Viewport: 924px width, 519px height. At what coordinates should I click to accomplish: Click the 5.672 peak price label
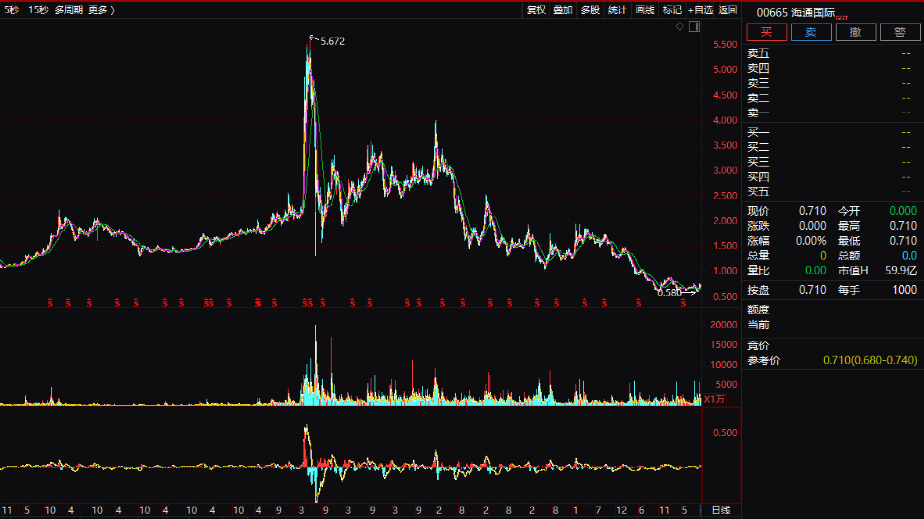[x=332, y=41]
